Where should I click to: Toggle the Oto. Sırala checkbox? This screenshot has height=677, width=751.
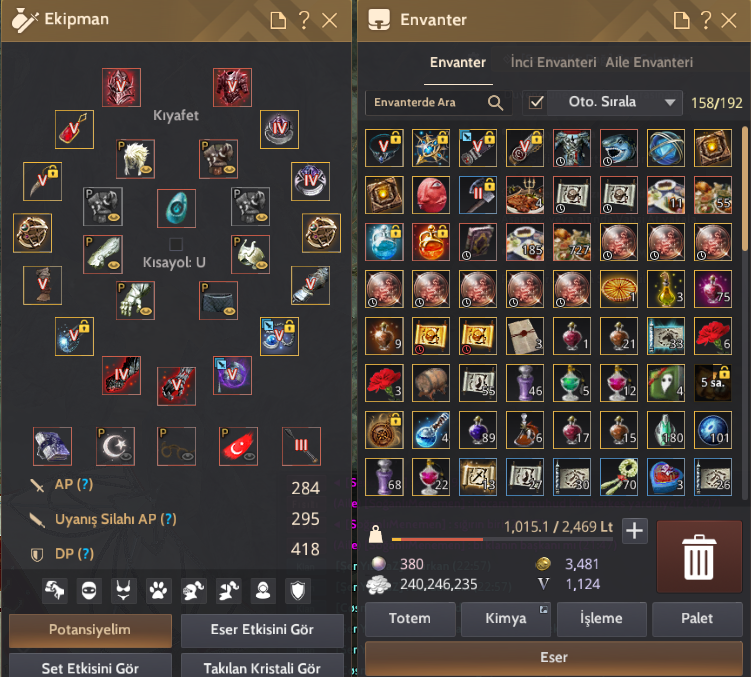click(x=536, y=103)
